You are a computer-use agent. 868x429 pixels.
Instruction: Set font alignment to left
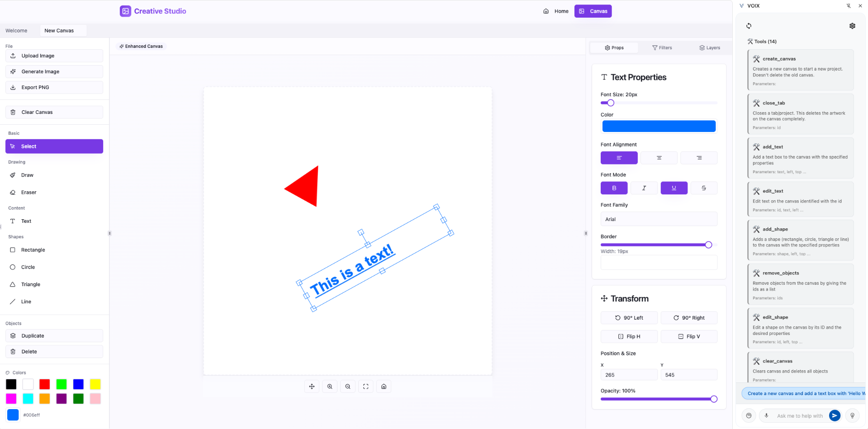(x=619, y=158)
